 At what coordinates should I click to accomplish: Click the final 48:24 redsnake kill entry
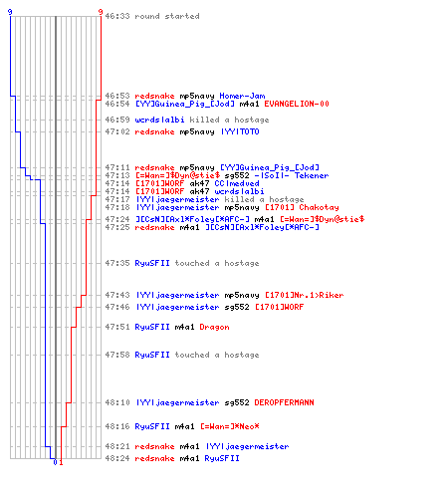pos(172,458)
